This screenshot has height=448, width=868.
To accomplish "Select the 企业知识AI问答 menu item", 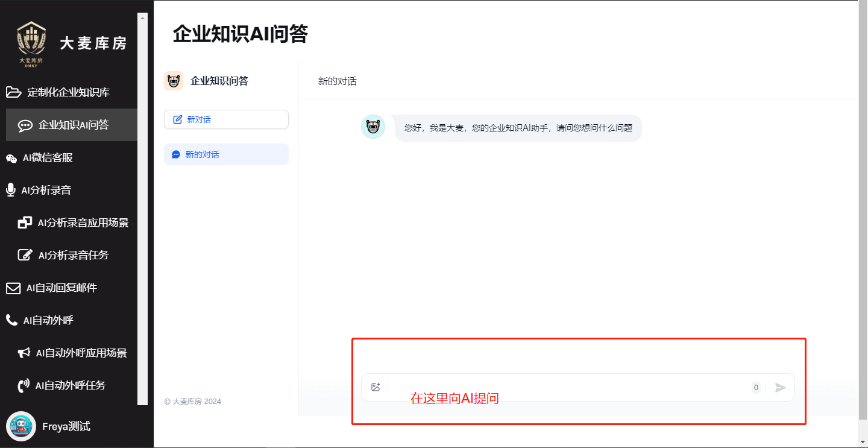I will coord(72,125).
